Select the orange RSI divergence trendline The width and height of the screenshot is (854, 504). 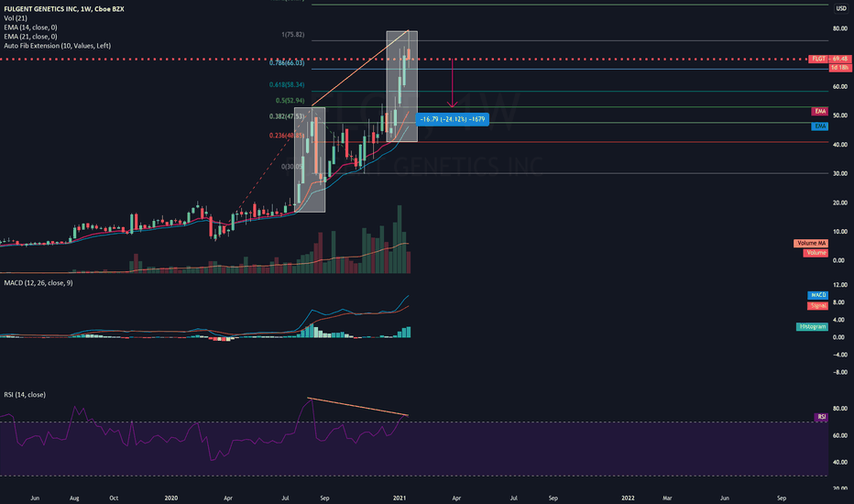(x=358, y=407)
